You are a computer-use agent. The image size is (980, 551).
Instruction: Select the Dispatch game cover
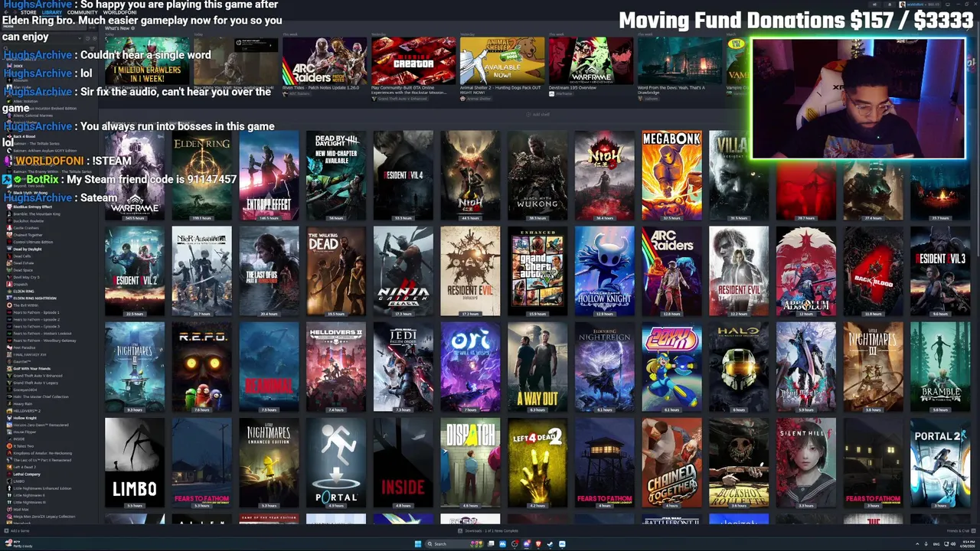click(x=470, y=462)
